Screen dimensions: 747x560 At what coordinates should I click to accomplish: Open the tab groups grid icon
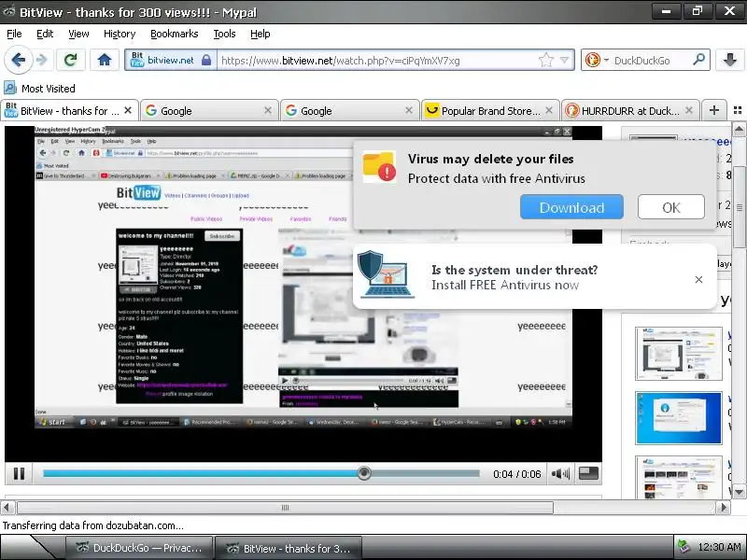pos(738,110)
